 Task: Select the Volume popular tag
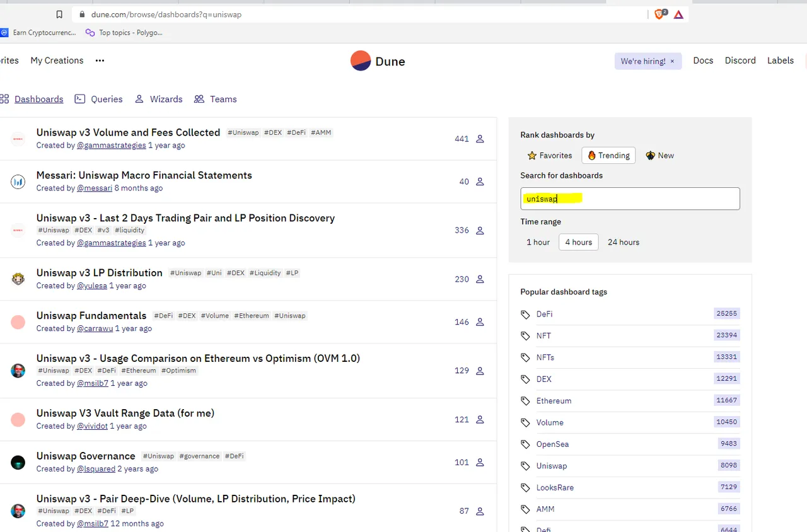pyautogui.click(x=550, y=423)
